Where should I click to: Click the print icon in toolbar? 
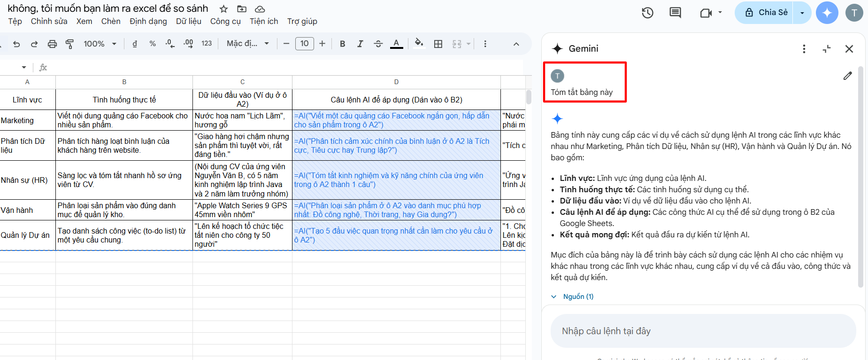point(52,44)
